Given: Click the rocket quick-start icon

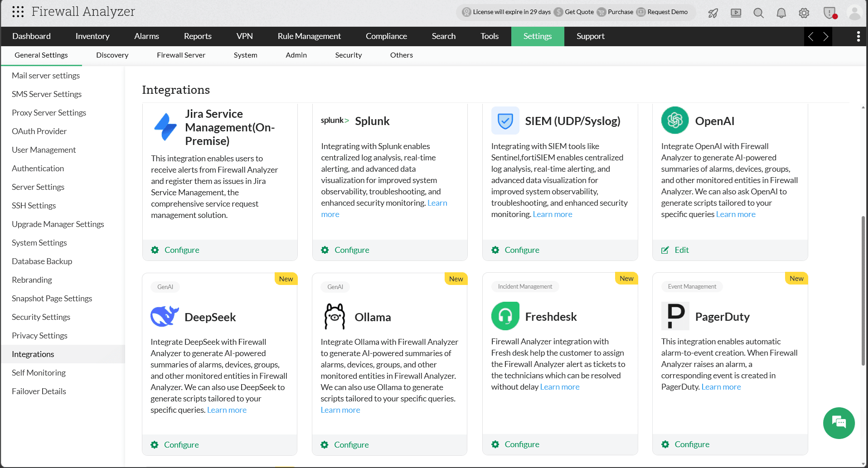Looking at the screenshot, I should pos(713,13).
